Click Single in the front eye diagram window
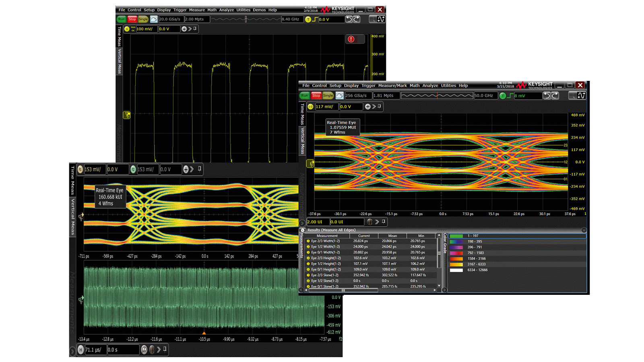 click(x=328, y=95)
